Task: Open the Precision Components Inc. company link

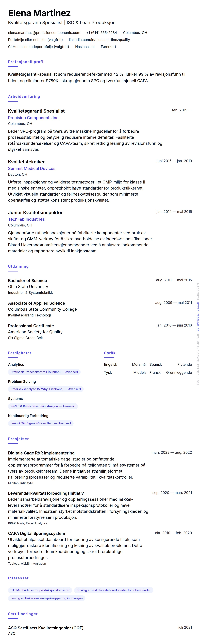Action: pyautogui.click(x=34, y=118)
